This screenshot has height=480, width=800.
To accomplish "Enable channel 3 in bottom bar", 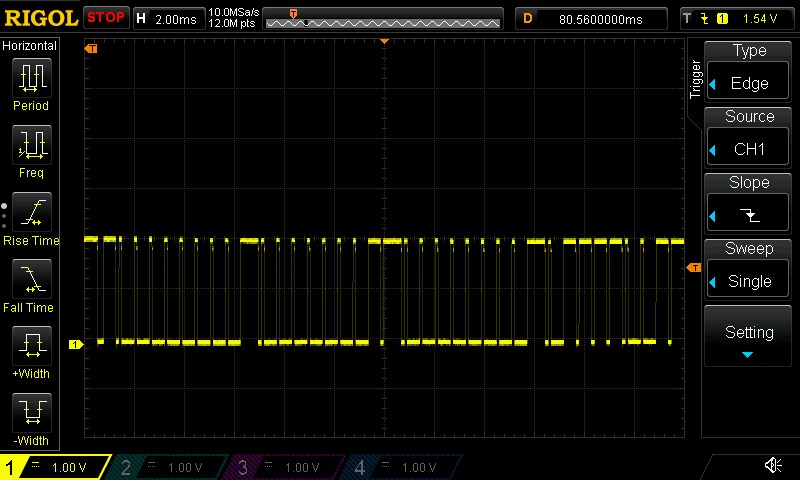I will point(287,467).
